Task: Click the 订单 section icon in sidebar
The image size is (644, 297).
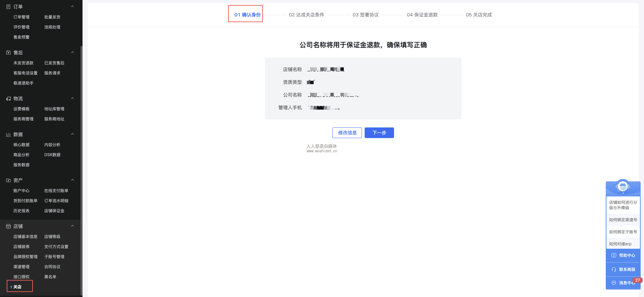Action: point(8,7)
